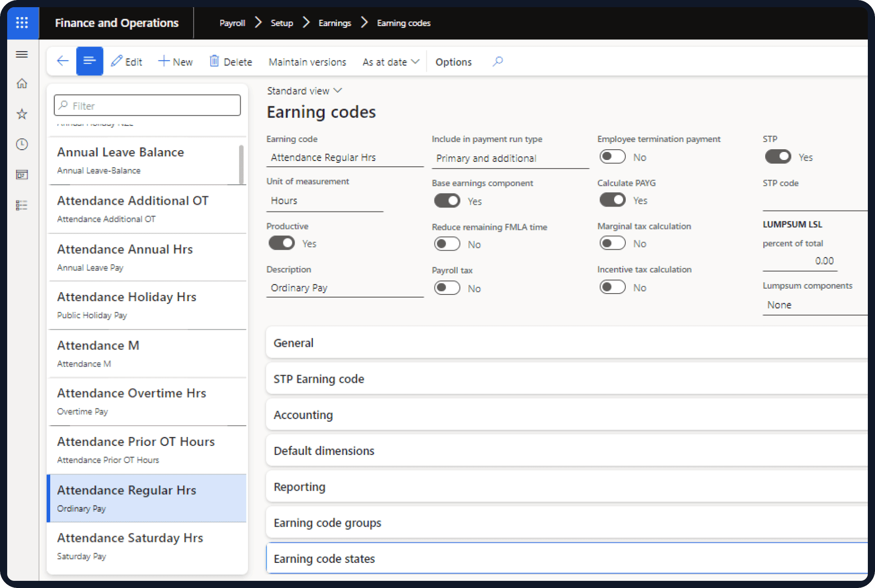Click the back arrow in action bar
This screenshot has width=875, height=588.
(62, 61)
